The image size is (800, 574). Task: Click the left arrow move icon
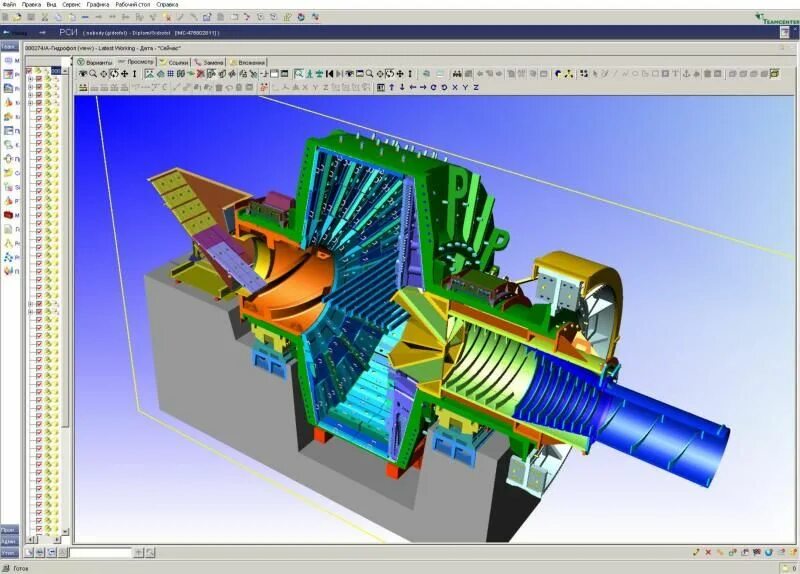[413, 88]
